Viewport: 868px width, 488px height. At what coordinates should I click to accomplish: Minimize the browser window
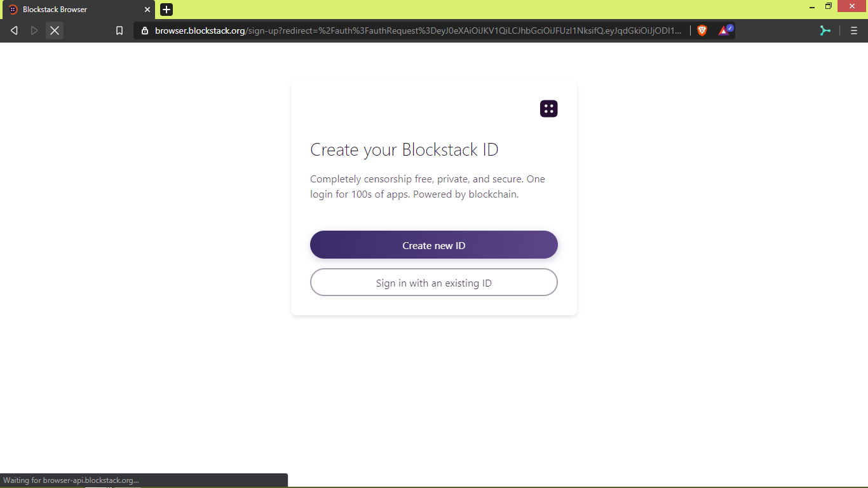click(811, 7)
